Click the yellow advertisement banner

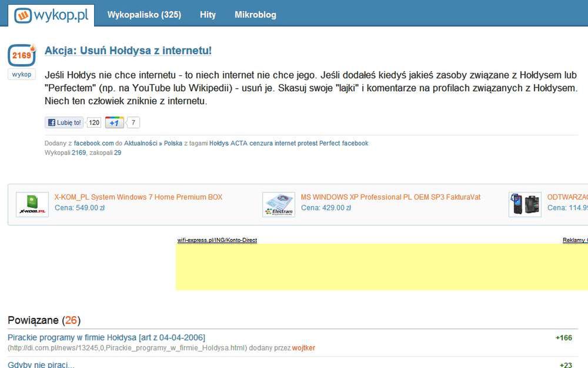click(x=382, y=267)
